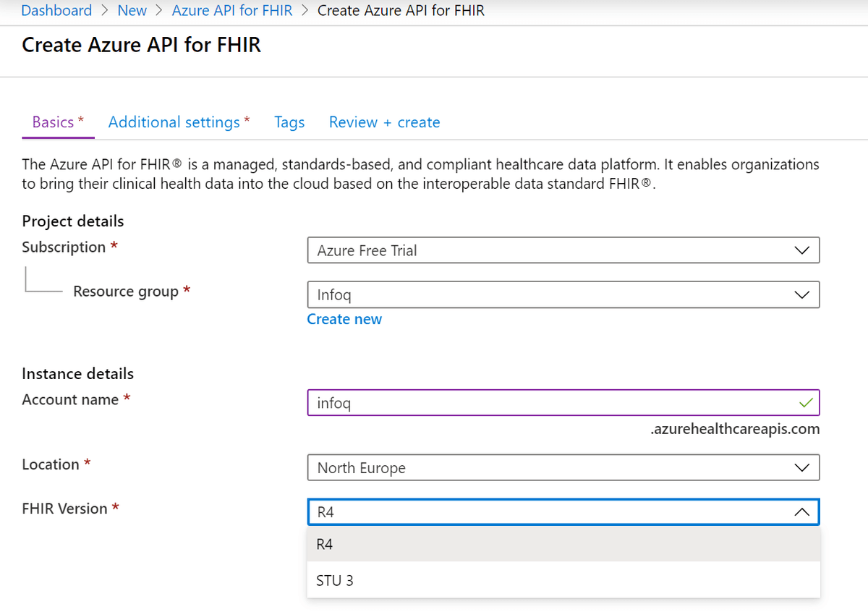
Task: Click the 'Create Azure API for FHIR' title
Action: click(142, 45)
